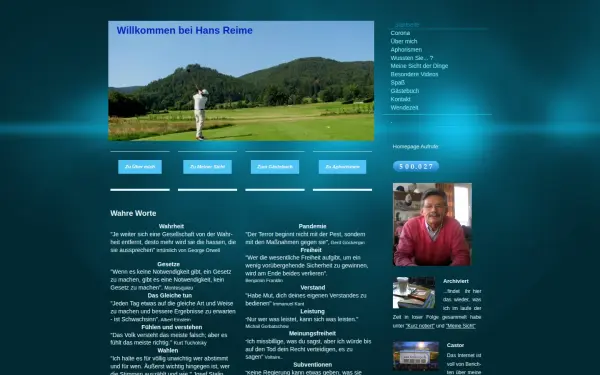This screenshot has width=600, height=375.
Task: Click the 'Michail Gorbatschow' attribution
Action: [x=267, y=326]
